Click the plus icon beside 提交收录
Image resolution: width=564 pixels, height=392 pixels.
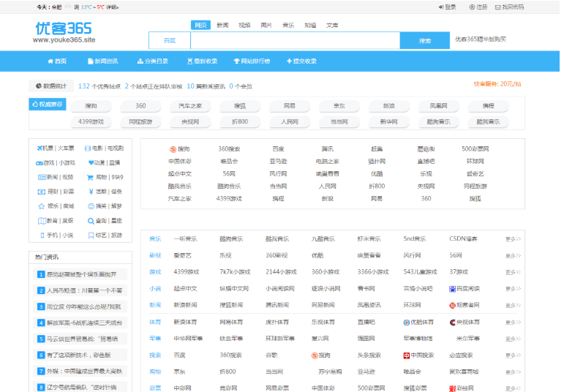click(x=289, y=61)
